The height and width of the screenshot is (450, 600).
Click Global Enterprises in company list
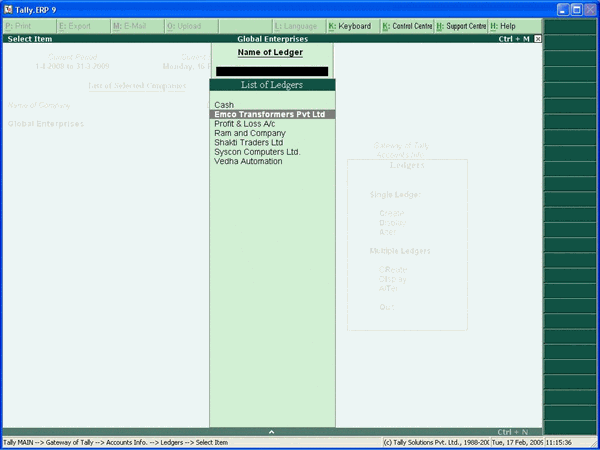click(46, 124)
